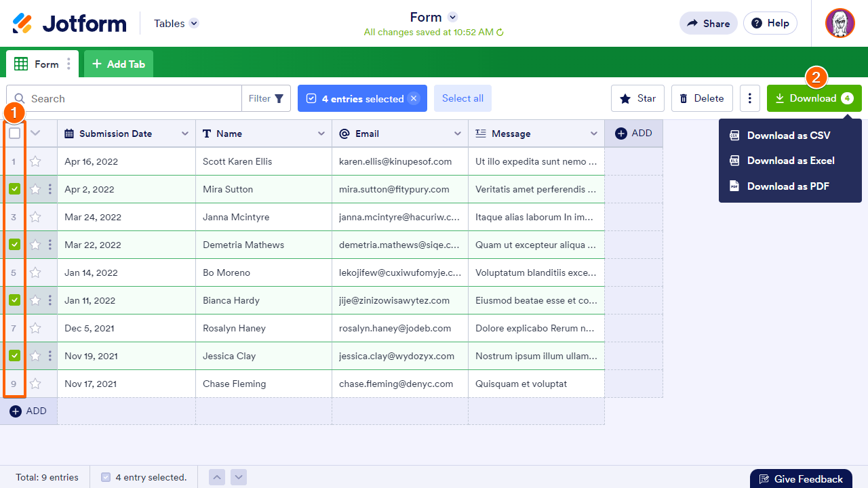Screen dimensions: 868x488
Task: Open row menu for Bianca Hardy
Action: [50, 300]
